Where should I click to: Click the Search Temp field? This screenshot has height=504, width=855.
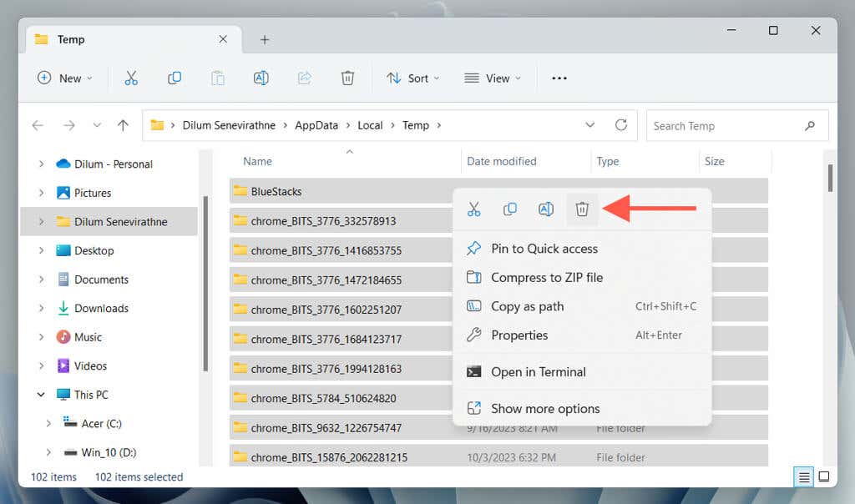[737, 126]
